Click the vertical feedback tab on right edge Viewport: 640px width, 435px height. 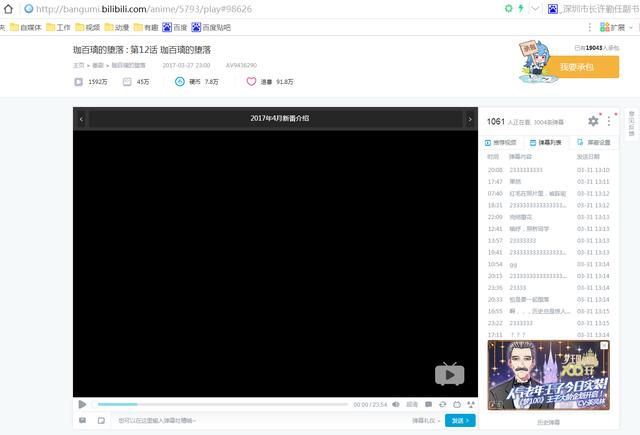631,124
